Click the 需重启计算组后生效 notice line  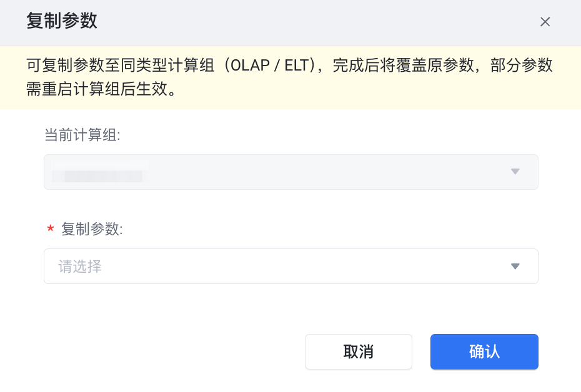[100, 89]
